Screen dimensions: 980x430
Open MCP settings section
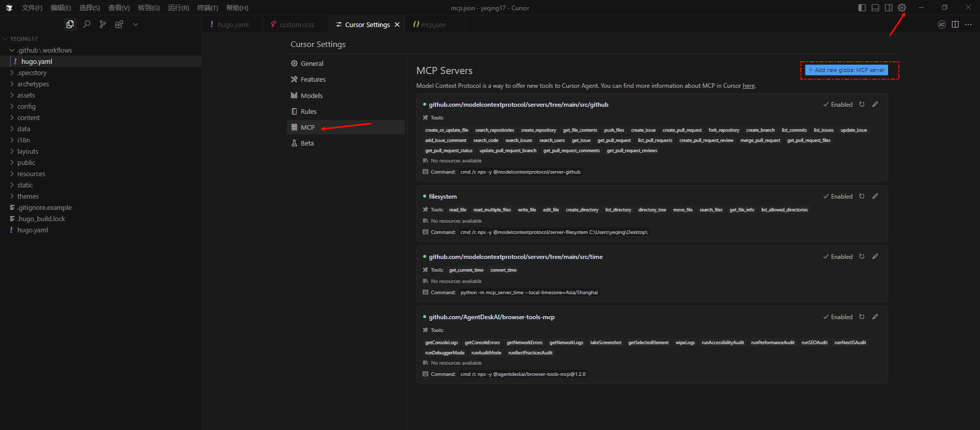(346, 127)
